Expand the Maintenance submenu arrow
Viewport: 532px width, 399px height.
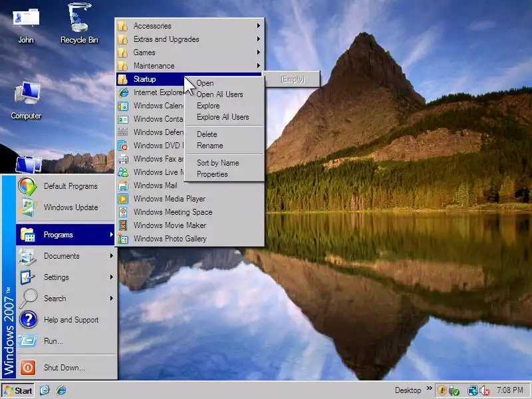tap(259, 65)
